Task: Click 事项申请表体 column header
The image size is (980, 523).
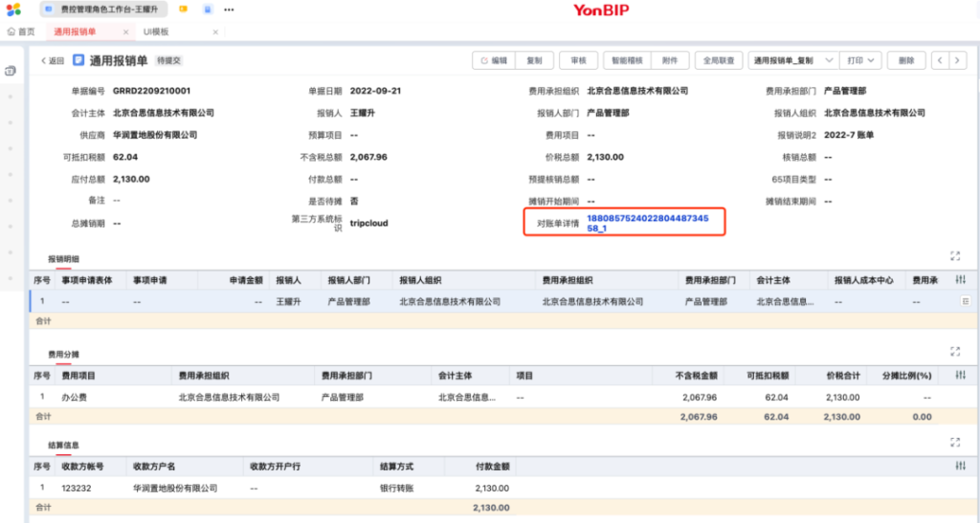Action: [x=87, y=281]
